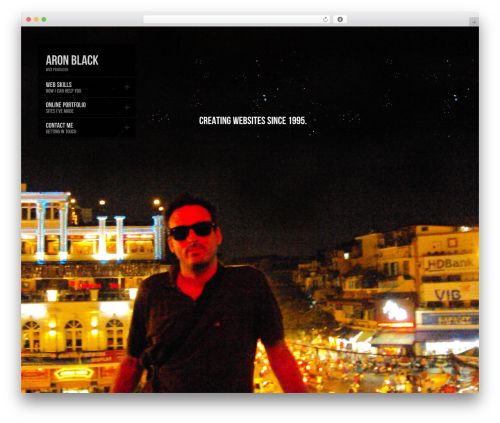The width and height of the screenshot is (500, 423).
Task: Minimize the browser window with yellow button
Action: coord(36,19)
